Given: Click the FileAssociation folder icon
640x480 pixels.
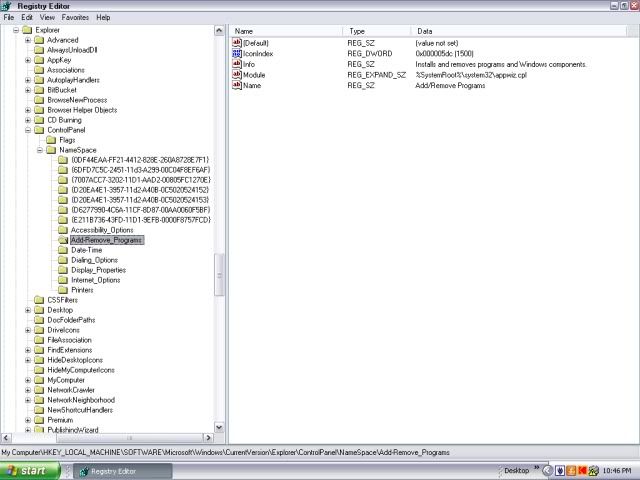Looking at the screenshot, I should tap(39, 340).
